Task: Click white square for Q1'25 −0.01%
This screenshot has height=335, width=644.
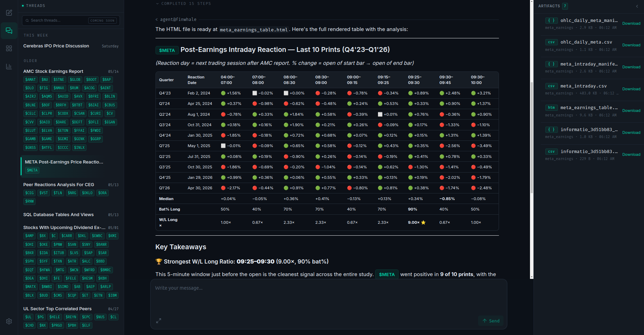Action: pyautogui.click(x=223, y=146)
